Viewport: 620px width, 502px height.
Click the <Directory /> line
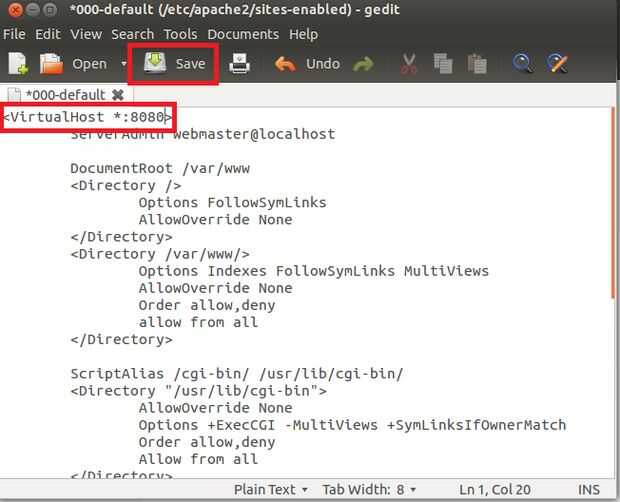(x=126, y=185)
